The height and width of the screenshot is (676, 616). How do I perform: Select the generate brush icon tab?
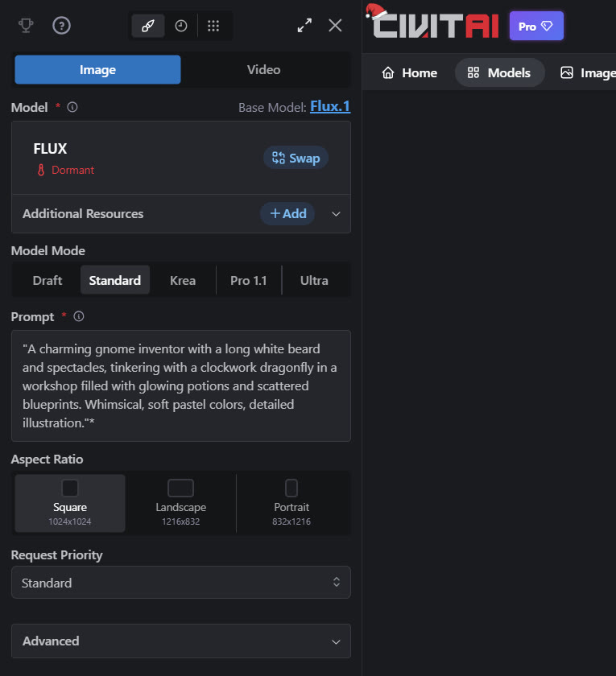click(148, 26)
